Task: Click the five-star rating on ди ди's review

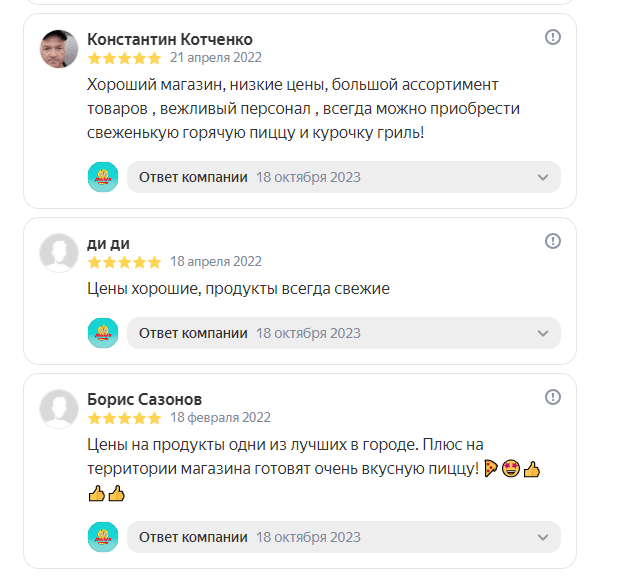Action: coord(124,262)
